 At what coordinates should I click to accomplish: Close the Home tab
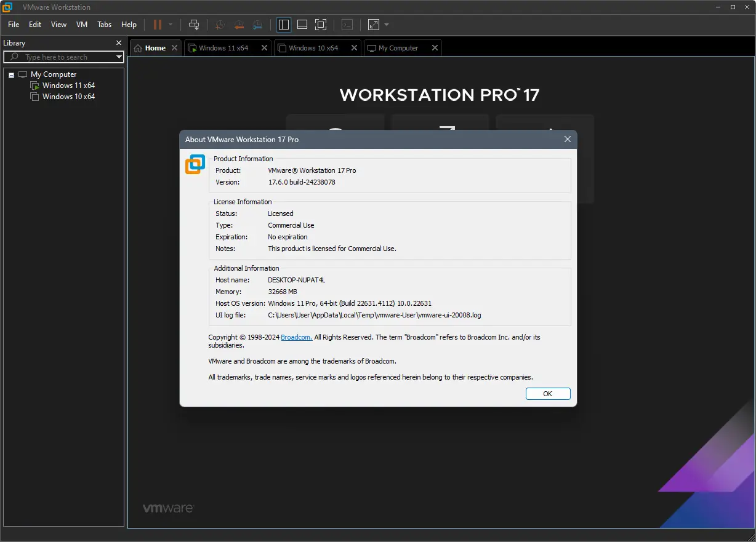pos(174,48)
